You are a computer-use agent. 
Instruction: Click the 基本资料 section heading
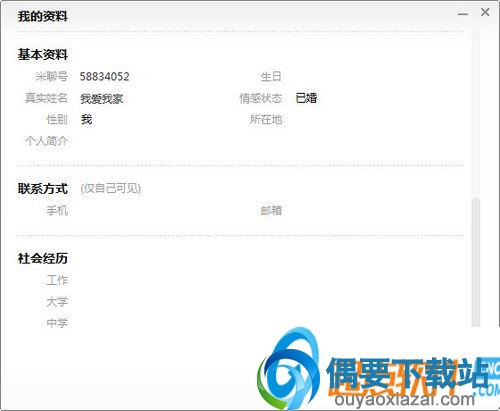pyautogui.click(x=43, y=54)
